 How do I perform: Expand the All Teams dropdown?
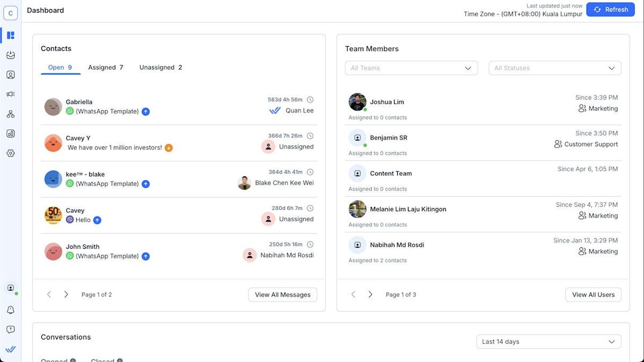tap(411, 68)
